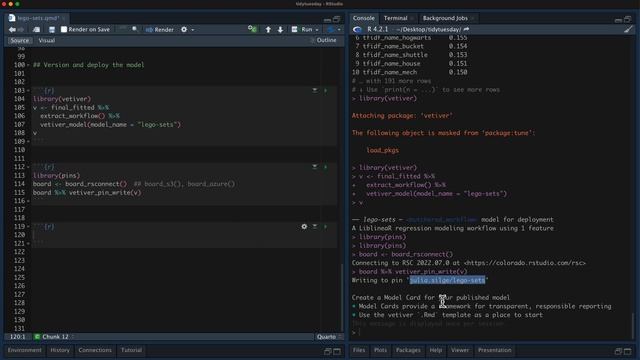
Task: Show document in new window
Action: point(36,29)
